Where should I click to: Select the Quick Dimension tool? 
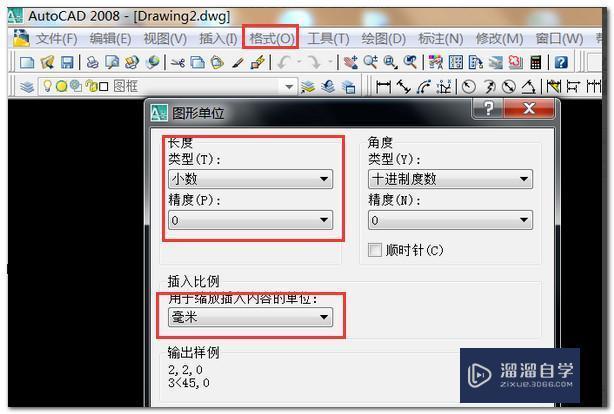[554, 87]
